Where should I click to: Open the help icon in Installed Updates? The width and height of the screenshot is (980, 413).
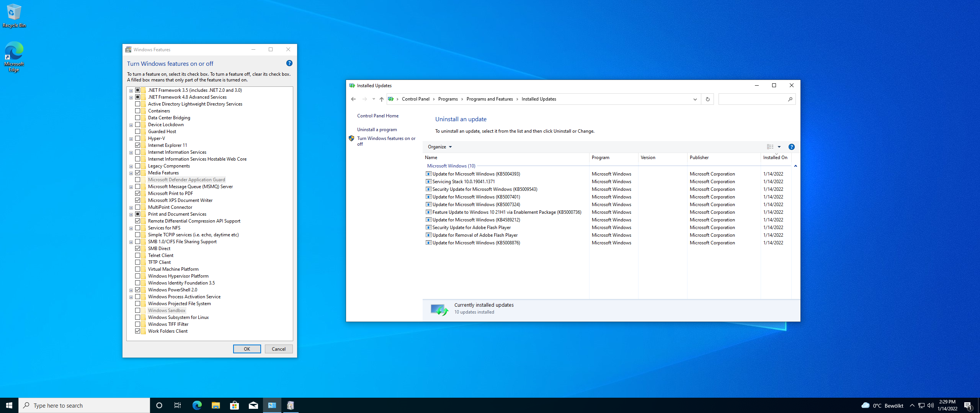792,147
